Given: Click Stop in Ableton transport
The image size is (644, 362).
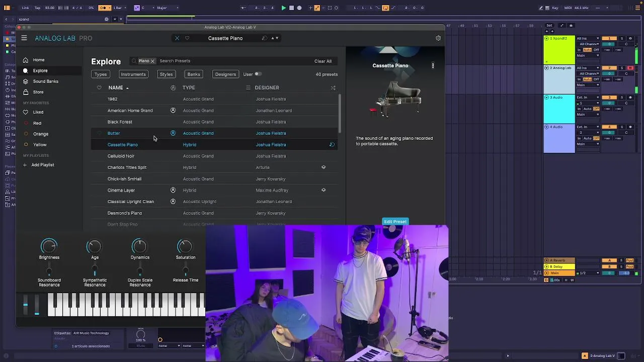Looking at the screenshot, I should pos(291,8).
